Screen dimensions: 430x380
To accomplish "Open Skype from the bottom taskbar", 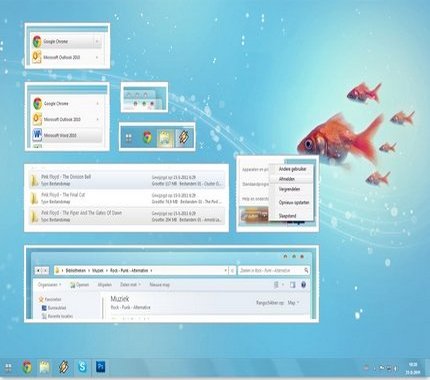I will click(82, 367).
